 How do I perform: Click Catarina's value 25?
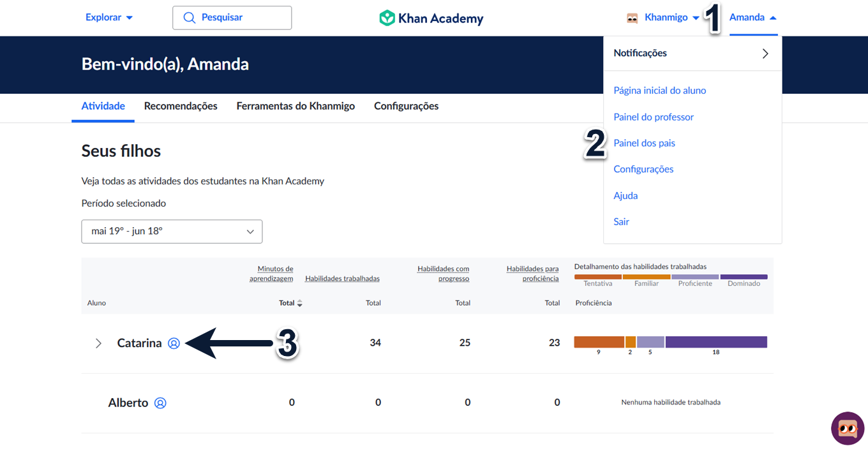click(465, 343)
